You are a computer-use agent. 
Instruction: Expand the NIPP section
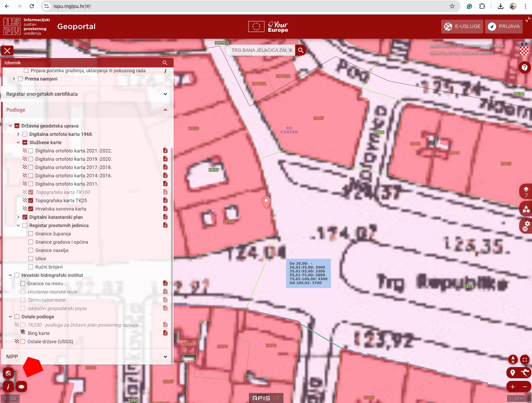(x=87, y=357)
